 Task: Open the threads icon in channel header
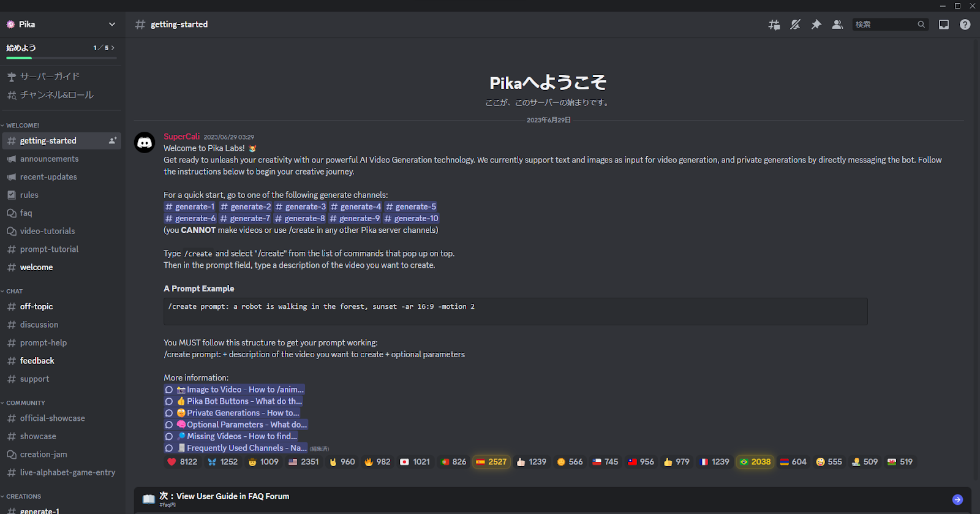[774, 25]
